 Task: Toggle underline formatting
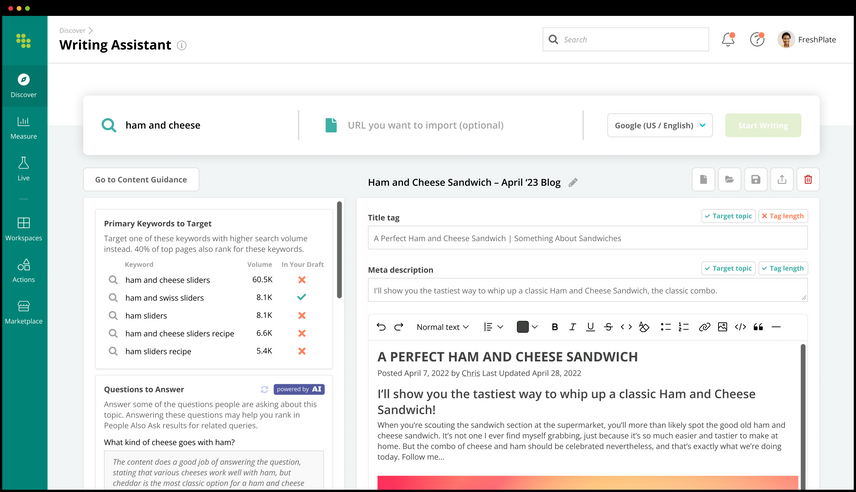point(590,327)
